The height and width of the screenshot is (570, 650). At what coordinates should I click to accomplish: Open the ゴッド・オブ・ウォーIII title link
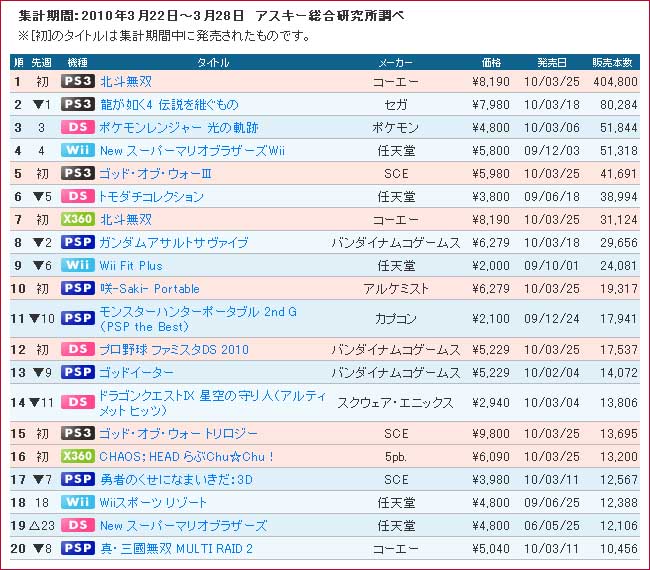[155, 173]
